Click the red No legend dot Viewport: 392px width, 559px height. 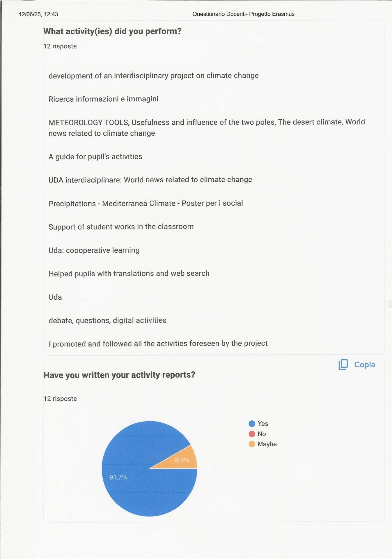pos(252,434)
